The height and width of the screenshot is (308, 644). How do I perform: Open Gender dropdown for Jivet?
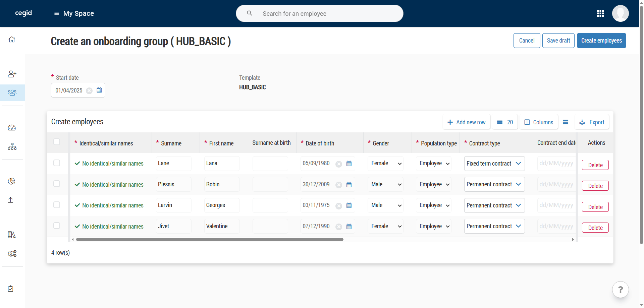tap(385, 226)
